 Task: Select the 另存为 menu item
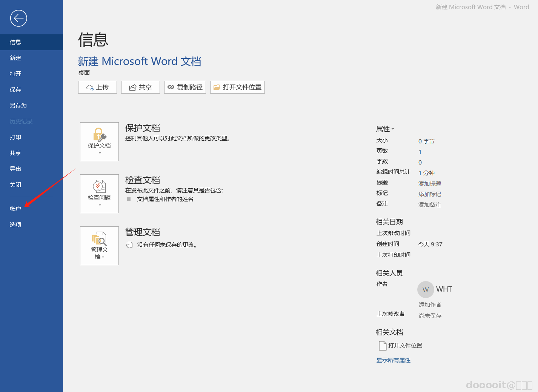click(x=31, y=105)
